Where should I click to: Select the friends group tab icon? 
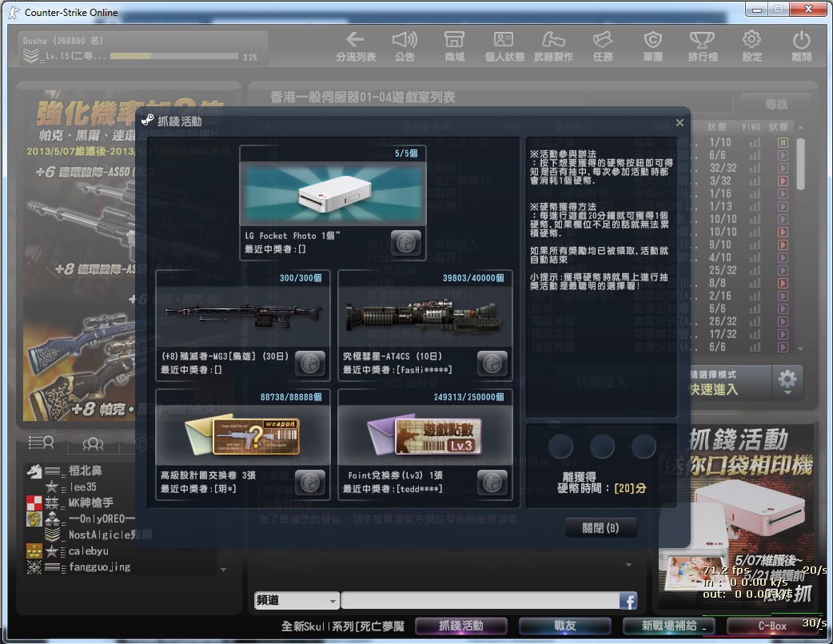[x=93, y=443]
